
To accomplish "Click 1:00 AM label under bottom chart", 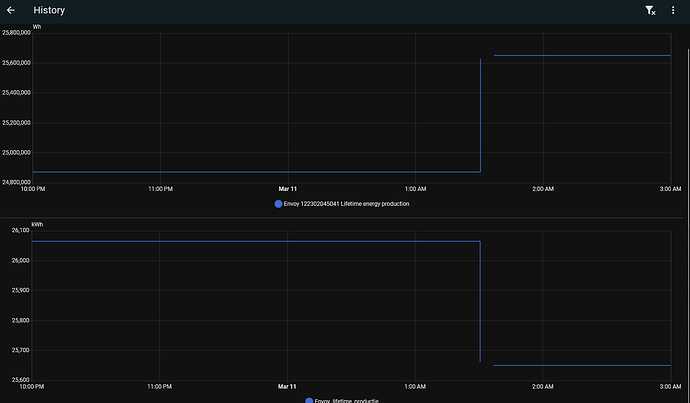I will click(x=415, y=387).
